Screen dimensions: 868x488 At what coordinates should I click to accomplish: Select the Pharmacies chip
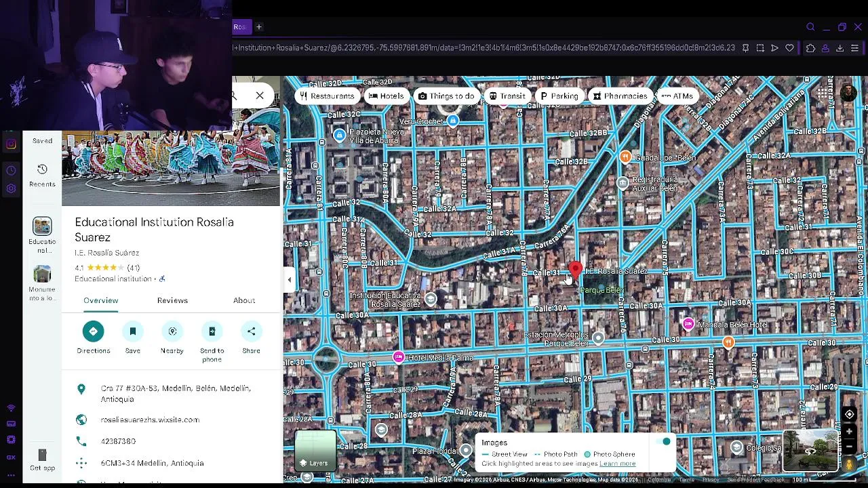(620, 96)
